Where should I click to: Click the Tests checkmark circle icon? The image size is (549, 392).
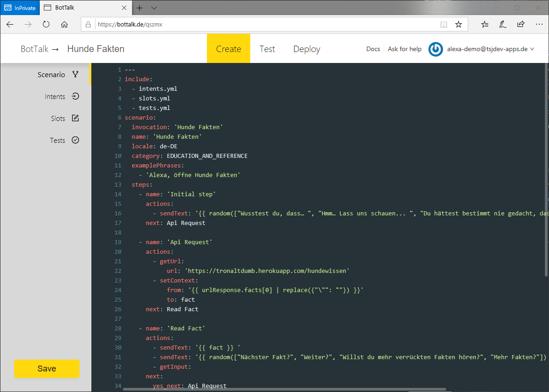click(75, 140)
